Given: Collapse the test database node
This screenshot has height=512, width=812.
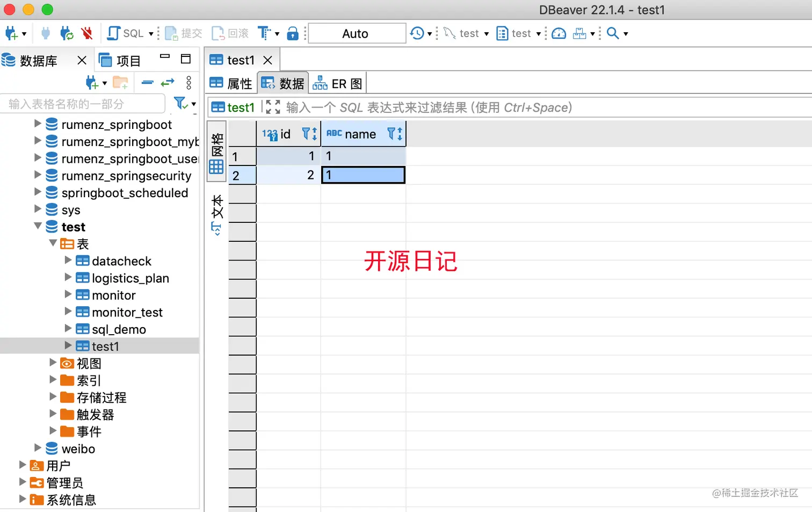Looking at the screenshot, I should click(38, 226).
